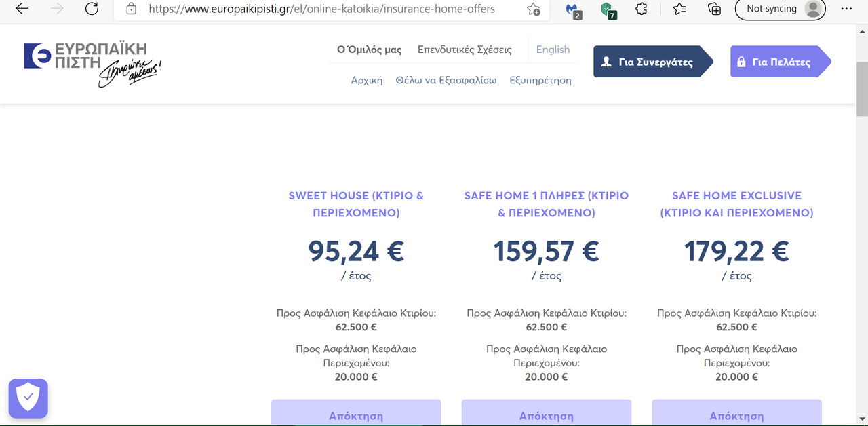The image size is (868, 426).
Task: Click Απόκτηση under Safe Home 1 plan
Action: click(547, 412)
